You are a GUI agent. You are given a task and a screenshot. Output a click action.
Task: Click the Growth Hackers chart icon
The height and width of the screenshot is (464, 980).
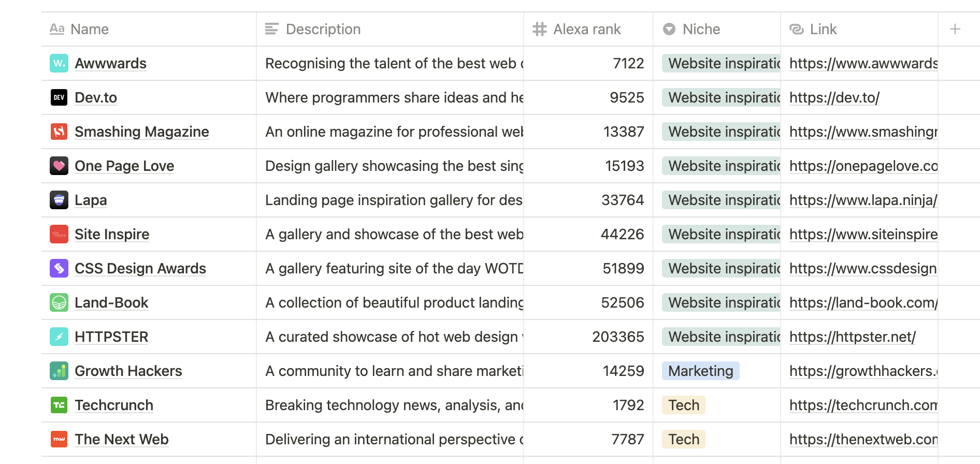coord(59,371)
